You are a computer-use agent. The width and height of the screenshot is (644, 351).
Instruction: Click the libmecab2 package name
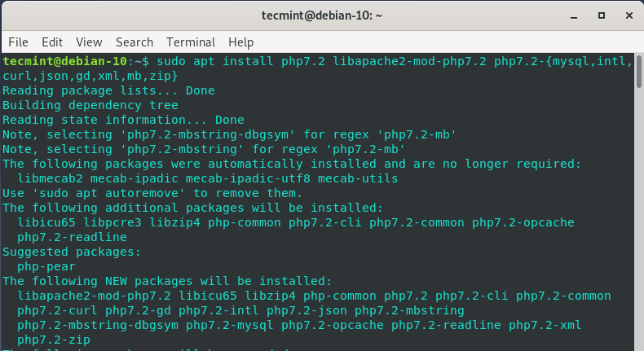[50, 178]
